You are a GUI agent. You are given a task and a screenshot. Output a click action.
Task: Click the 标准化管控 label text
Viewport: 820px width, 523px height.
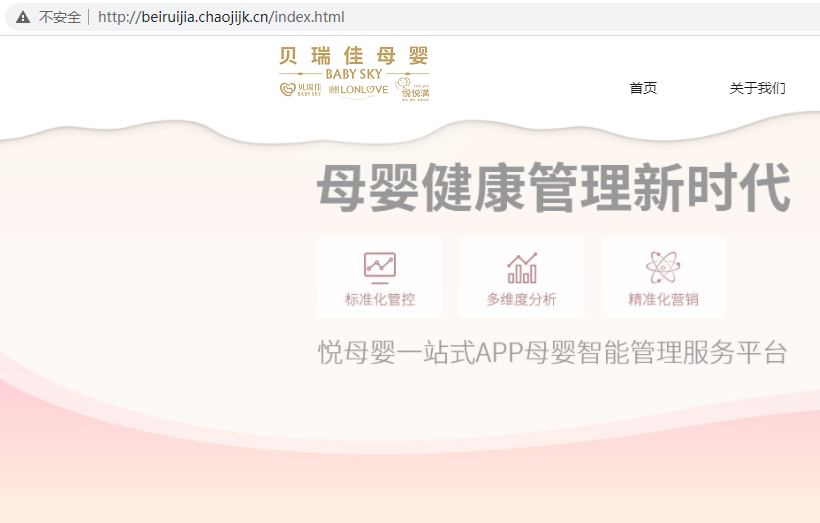point(380,299)
